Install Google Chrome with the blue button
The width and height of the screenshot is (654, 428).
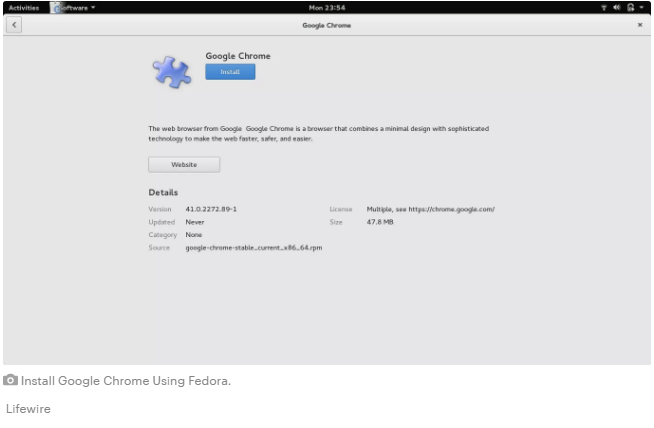coord(230,72)
